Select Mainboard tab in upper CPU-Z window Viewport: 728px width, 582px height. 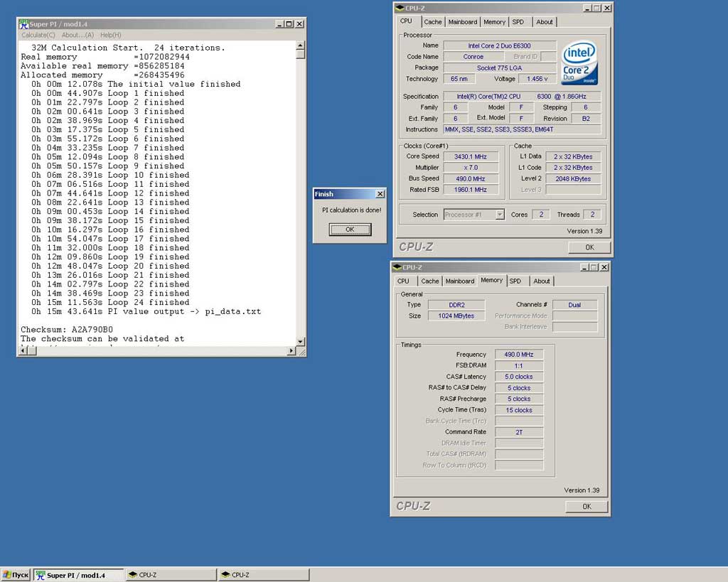tap(462, 22)
